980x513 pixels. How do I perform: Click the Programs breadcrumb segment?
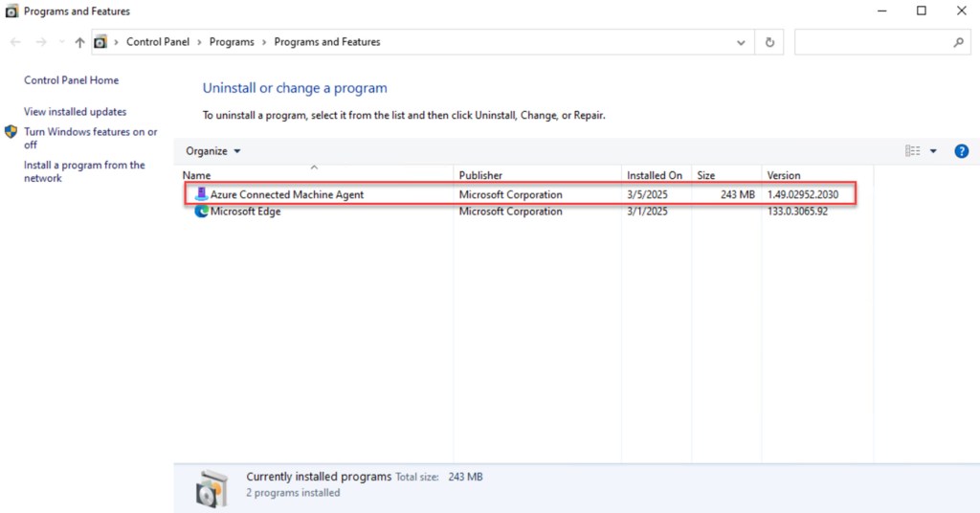(232, 42)
